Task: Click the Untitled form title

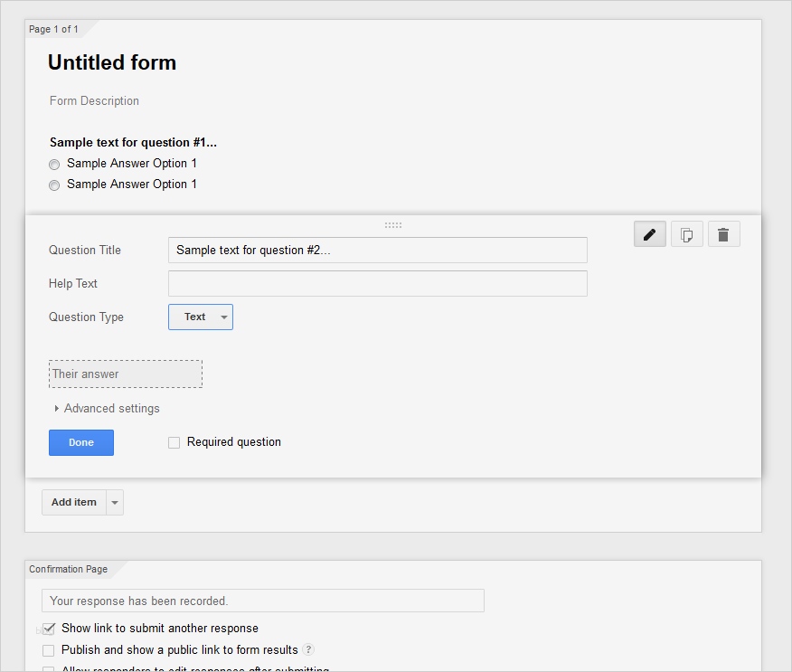Action: pos(112,63)
